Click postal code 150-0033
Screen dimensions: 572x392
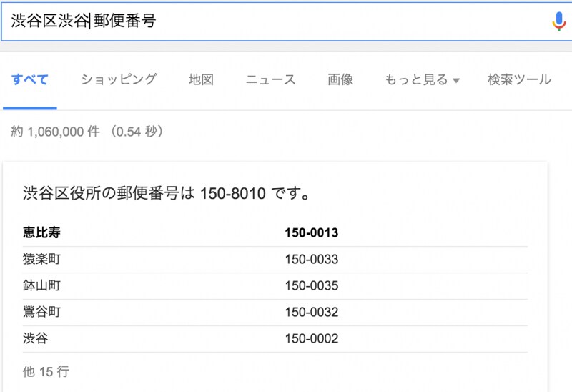tap(311, 259)
